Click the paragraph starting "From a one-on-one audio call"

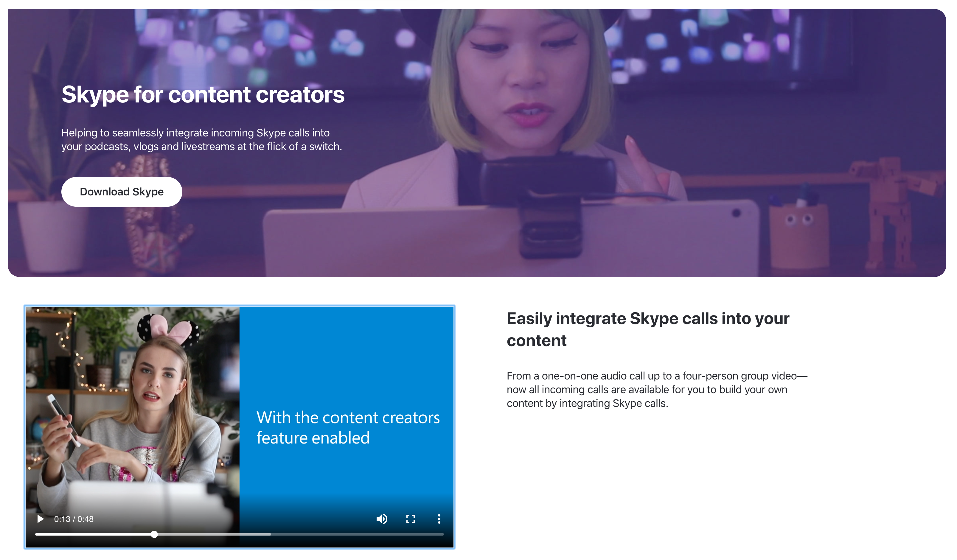tap(657, 390)
